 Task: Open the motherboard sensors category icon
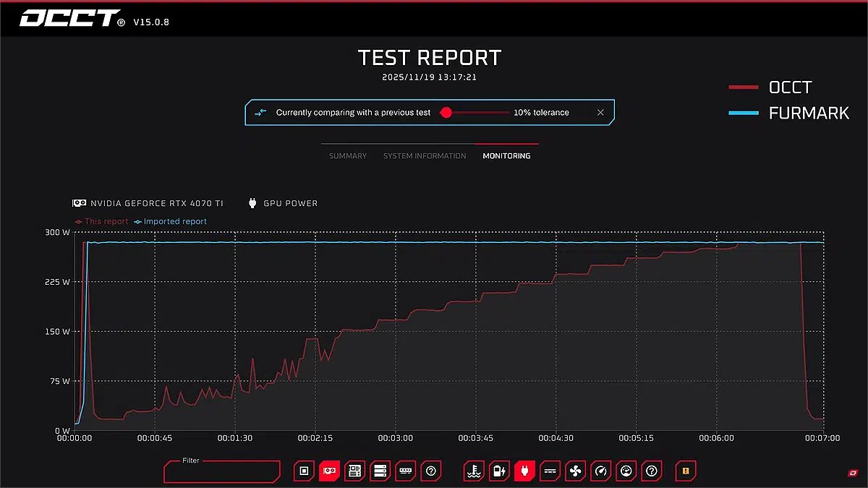coord(355,471)
